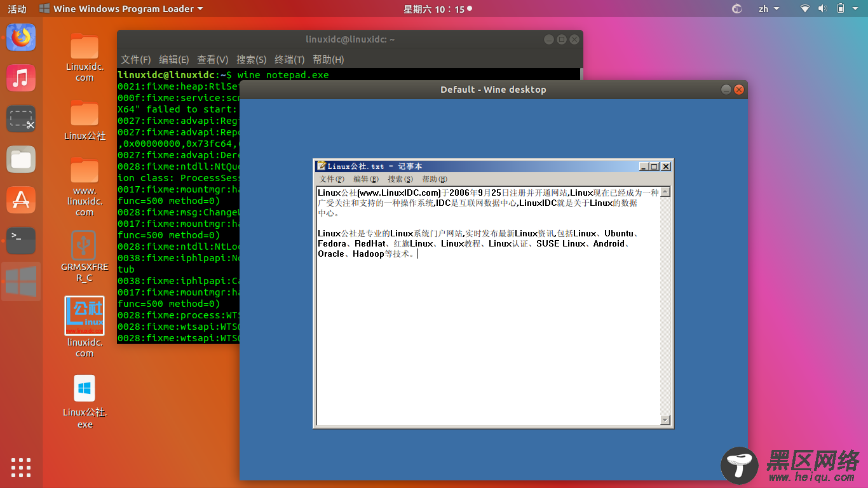
Task: Select the linuxidc.com image file icon
Action: (85, 327)
